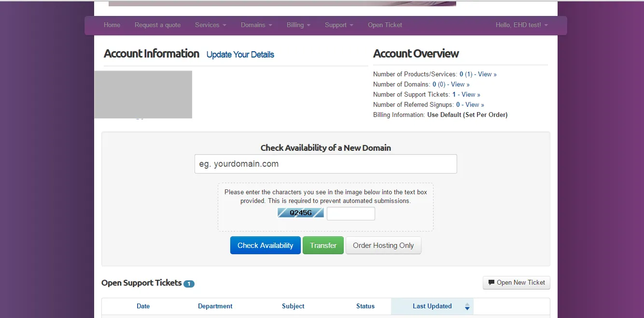Go to the Home menu item
This screenshot has height=318, width=644.
[x=112, y=25]
